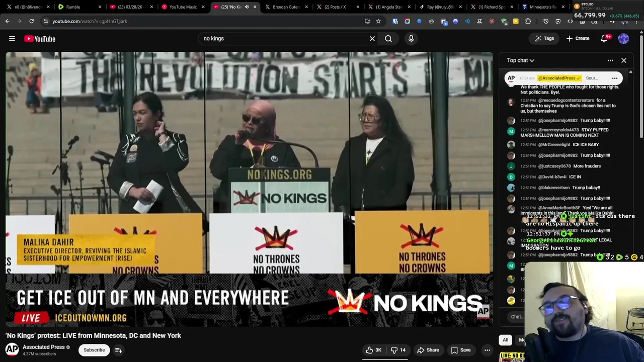The height and width of the screenshot is (362, 644).
Task: Switch to the Ray (@ruiyu59) TikTok tab
Action: click(441, 7)
